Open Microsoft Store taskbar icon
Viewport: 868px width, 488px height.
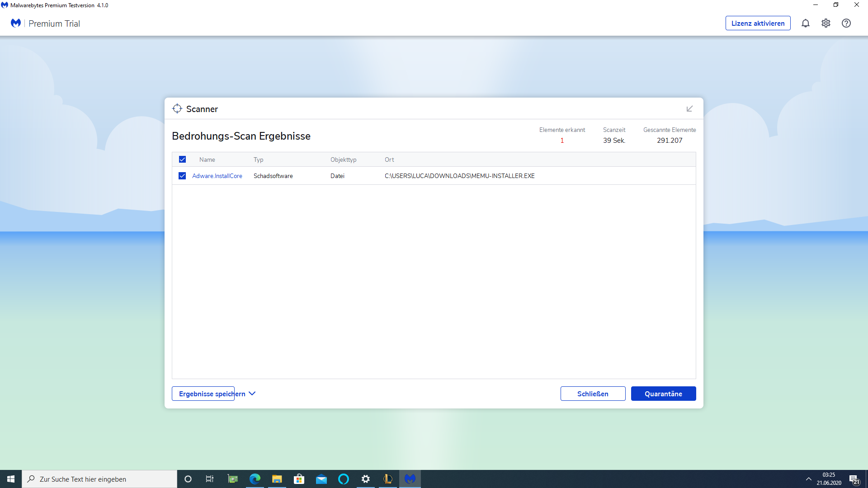point(299,479)
